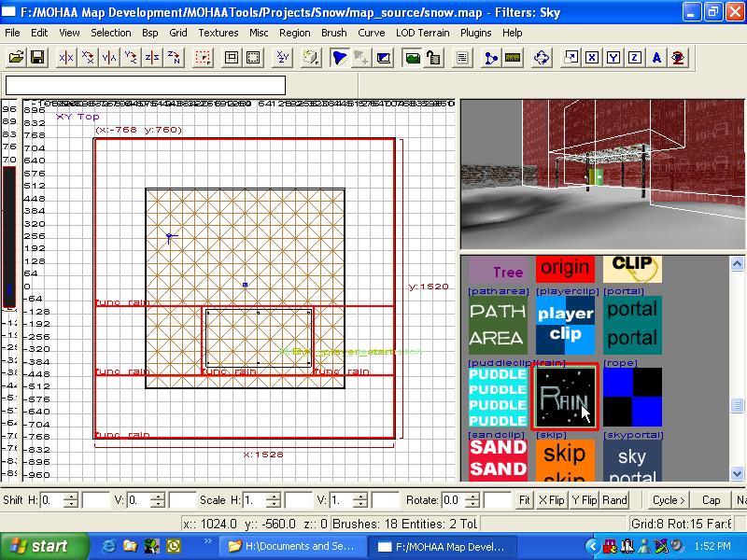747x560 pixels.
Task: Click the X-axis flip toolbar icon
Action: tap(65, 58)
